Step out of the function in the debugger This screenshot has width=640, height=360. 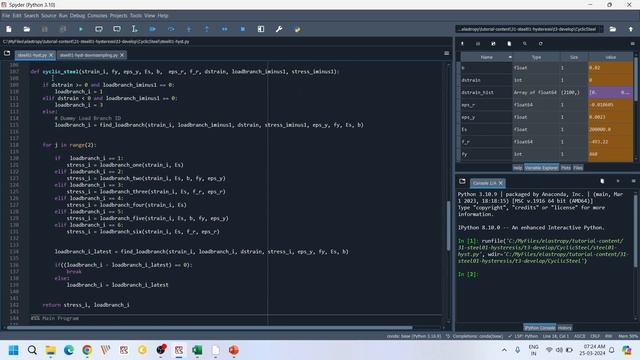click(207, 29)
